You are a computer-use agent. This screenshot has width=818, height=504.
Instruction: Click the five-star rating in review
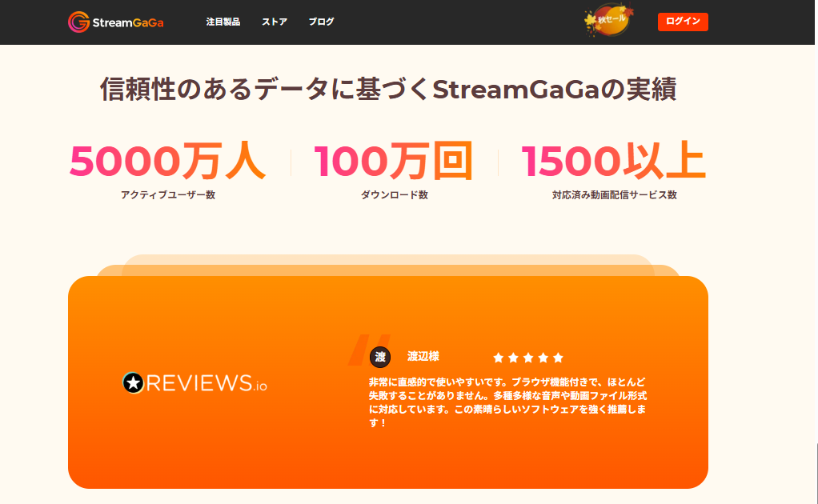click(x=528, y=358)
